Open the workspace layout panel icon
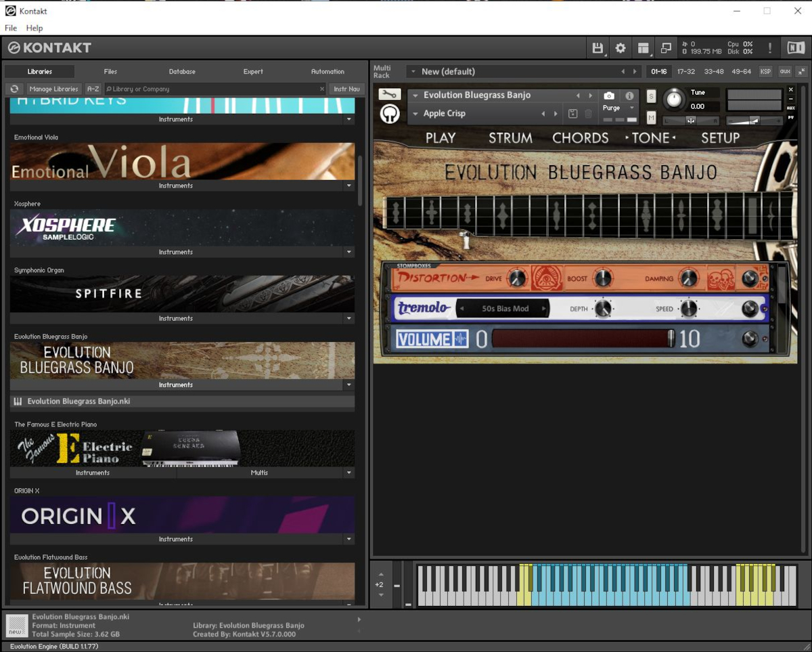 click(x=644, y=48)
